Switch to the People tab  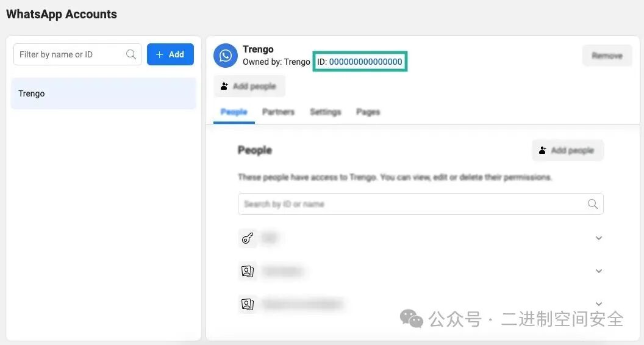click(x=234, y=112)
